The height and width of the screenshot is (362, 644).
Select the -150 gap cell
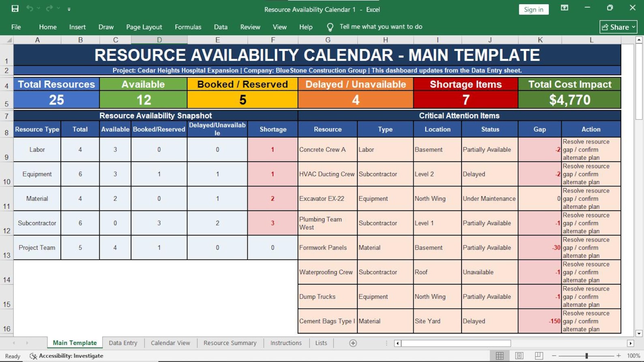click(540, 321)
